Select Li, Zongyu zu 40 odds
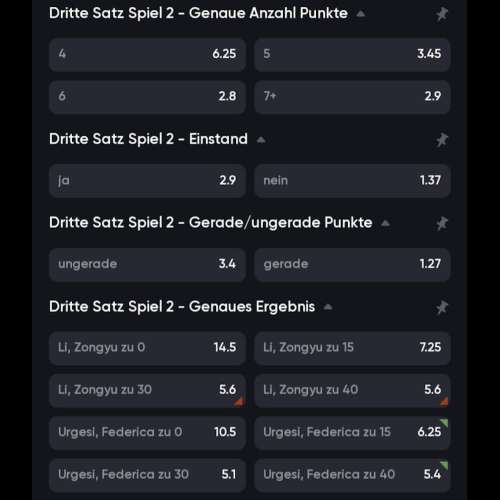Screen dimensions: 500x500 click(x=353, y=390)
